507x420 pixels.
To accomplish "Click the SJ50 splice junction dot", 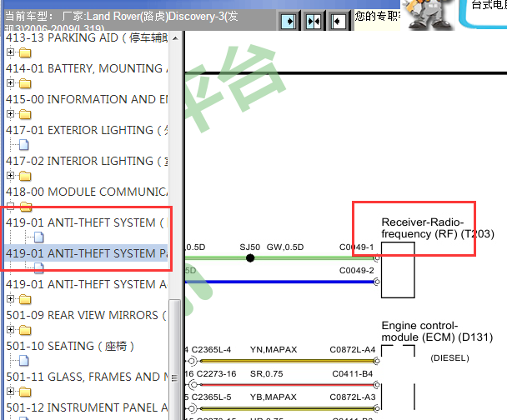I will pyautogui.click(x=250, y=257).
